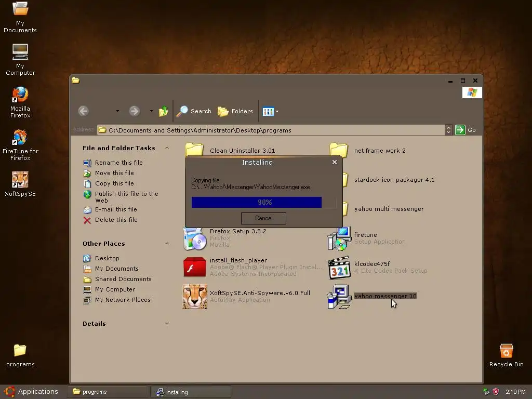Click the 2:10 PM clock
Viewport: 532px width, 399px height.
[515, 392]
